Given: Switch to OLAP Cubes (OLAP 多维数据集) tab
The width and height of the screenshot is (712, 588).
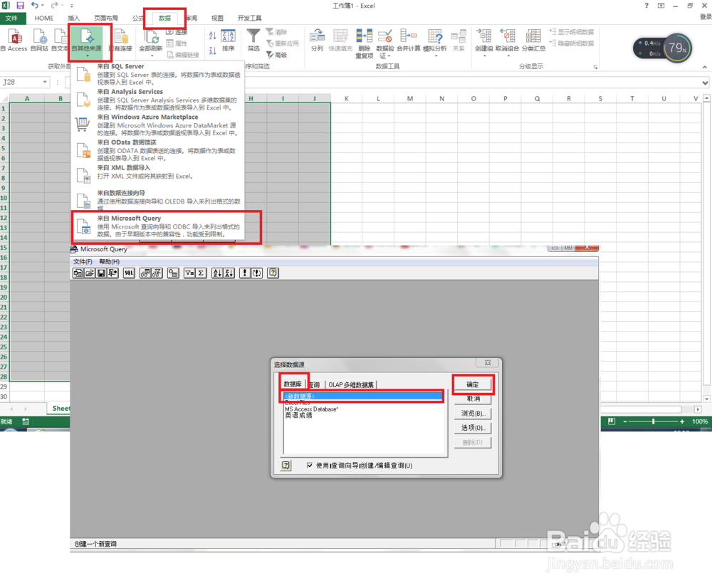Looking at the screenshot, I should (x=351, y=384).
